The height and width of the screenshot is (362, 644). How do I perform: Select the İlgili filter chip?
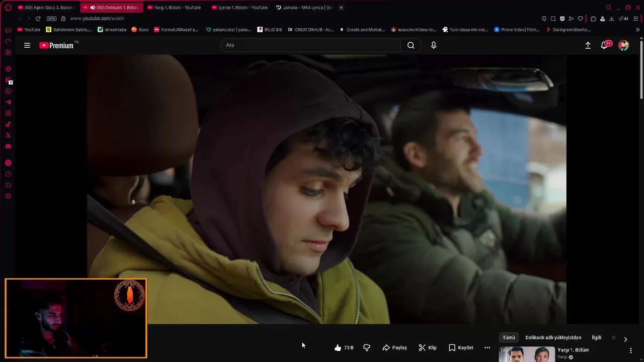point(597,337)
